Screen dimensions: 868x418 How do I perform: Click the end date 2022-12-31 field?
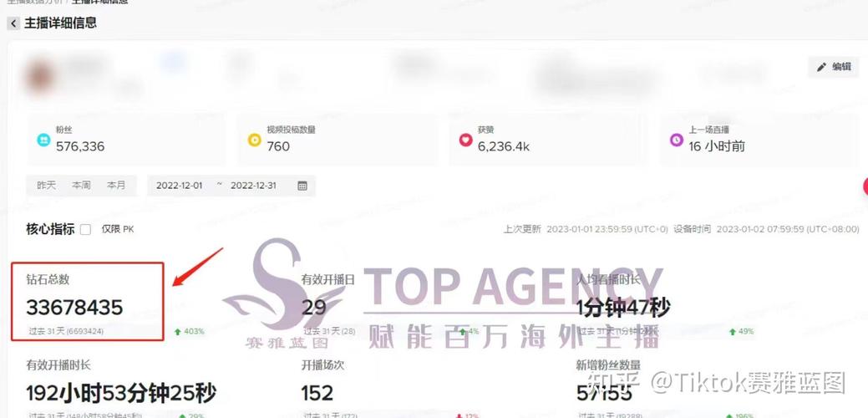253,186
